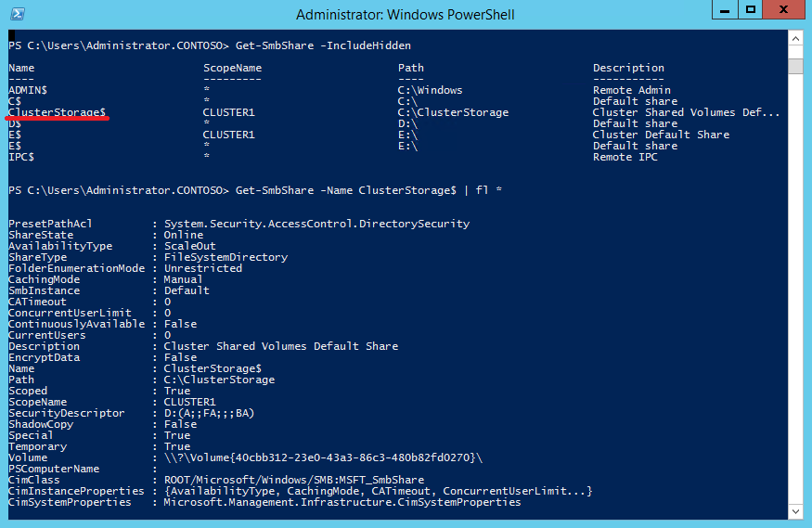The height and width of the screenshot is (528, 812).
Task: Click the IPC$ share entry
Action: coord(24,157)
